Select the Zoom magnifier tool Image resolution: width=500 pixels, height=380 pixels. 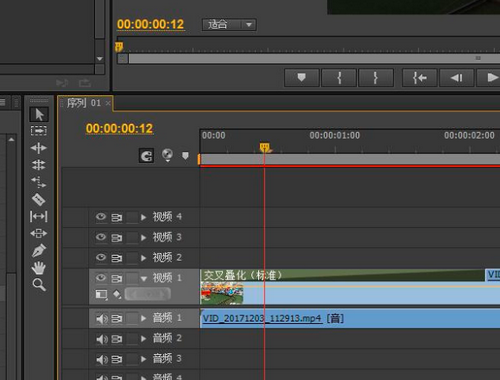39,285
